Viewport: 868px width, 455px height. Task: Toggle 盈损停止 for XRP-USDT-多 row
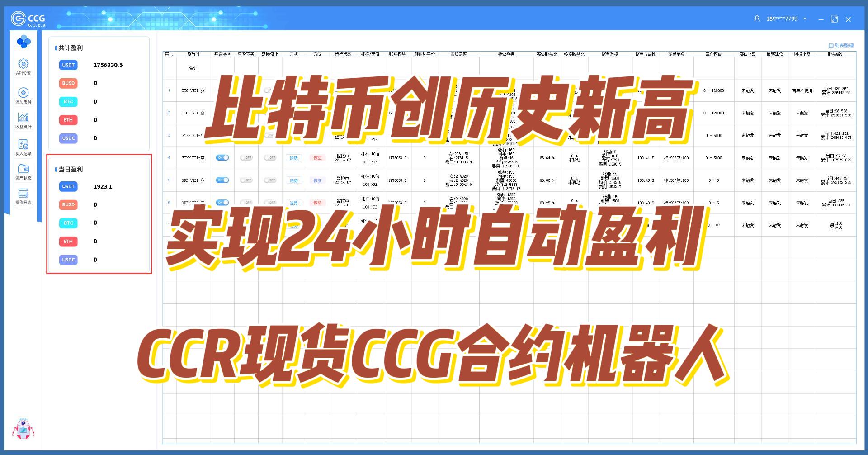(x=270, y=180)
